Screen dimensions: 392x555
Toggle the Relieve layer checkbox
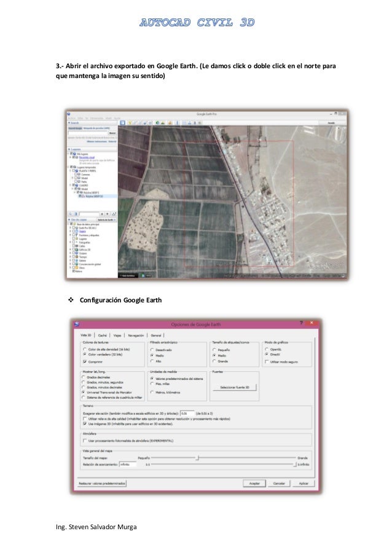(x=74, y=271)
